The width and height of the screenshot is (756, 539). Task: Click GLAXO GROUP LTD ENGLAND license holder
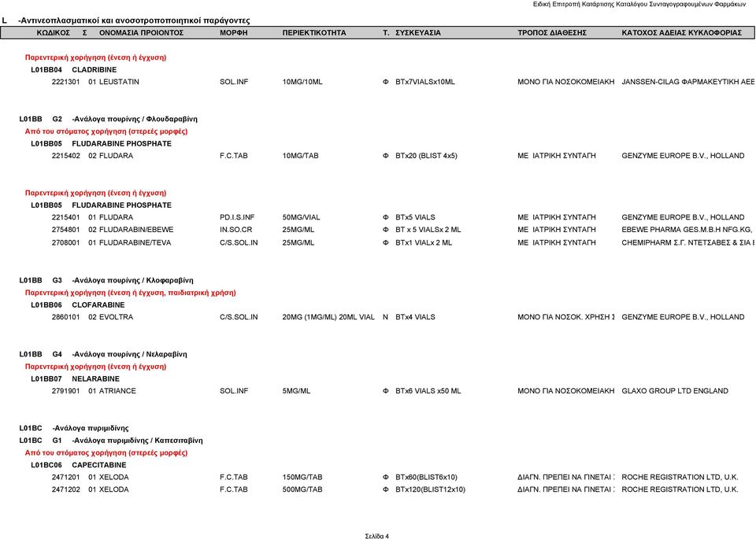tap(675, 390)
